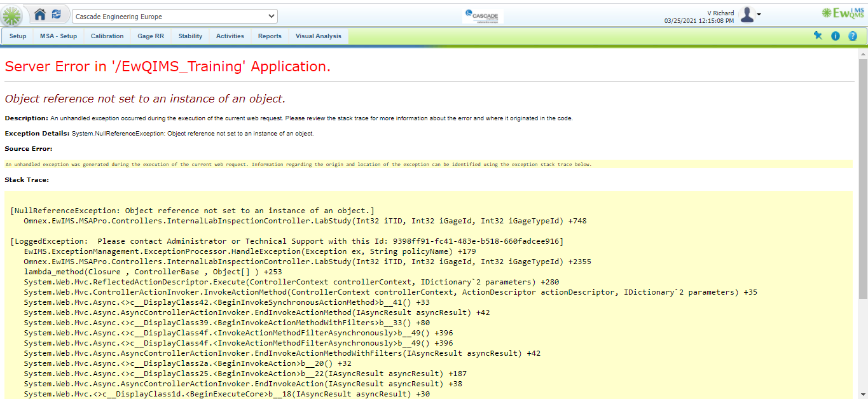Open the Cascade Engineering Europe site dropdown
The image size is (868, 399).
175,16
